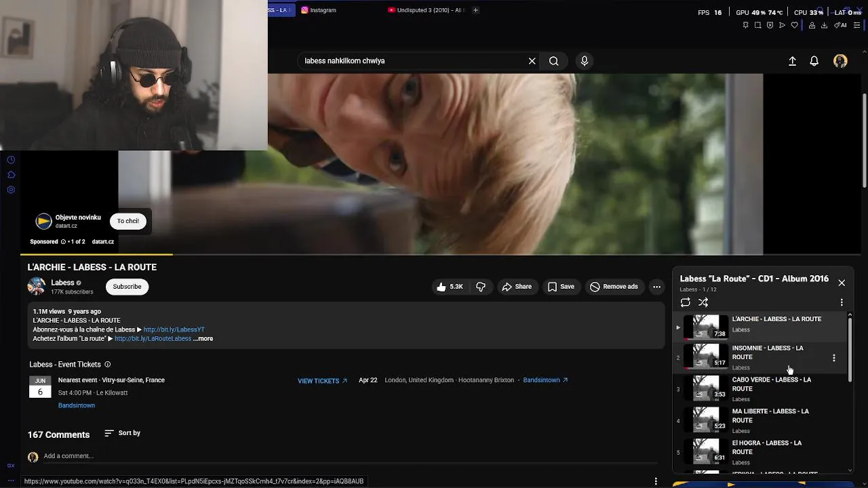Click the event tickets info icon
The width and height of the screenshot is (868, 488).
[x=107, y=365]
